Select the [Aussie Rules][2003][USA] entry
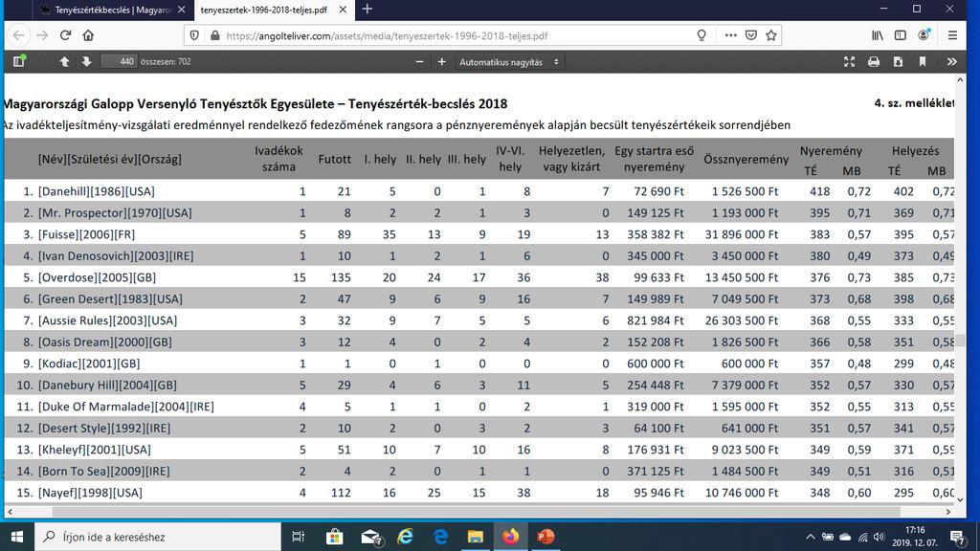 point(107,320)
